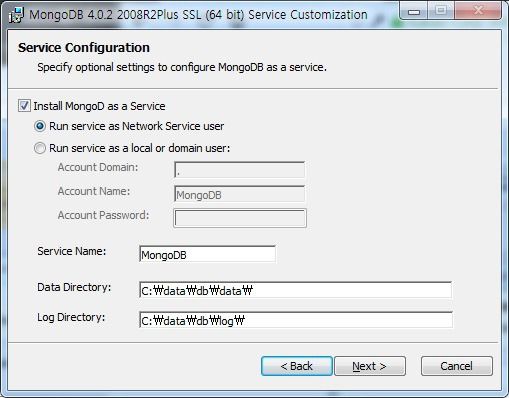509x398 pixels.
Task: Click the Install MongoD as a Service label
Action: click(99, 106)
